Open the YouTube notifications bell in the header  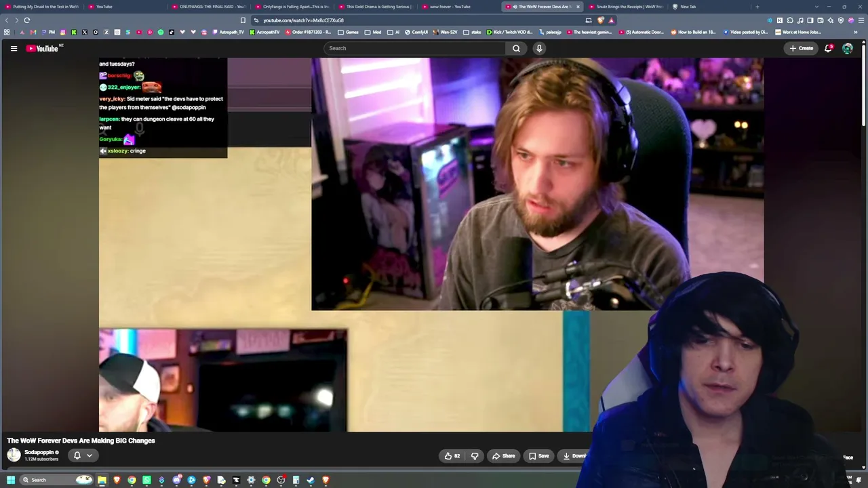829,48
